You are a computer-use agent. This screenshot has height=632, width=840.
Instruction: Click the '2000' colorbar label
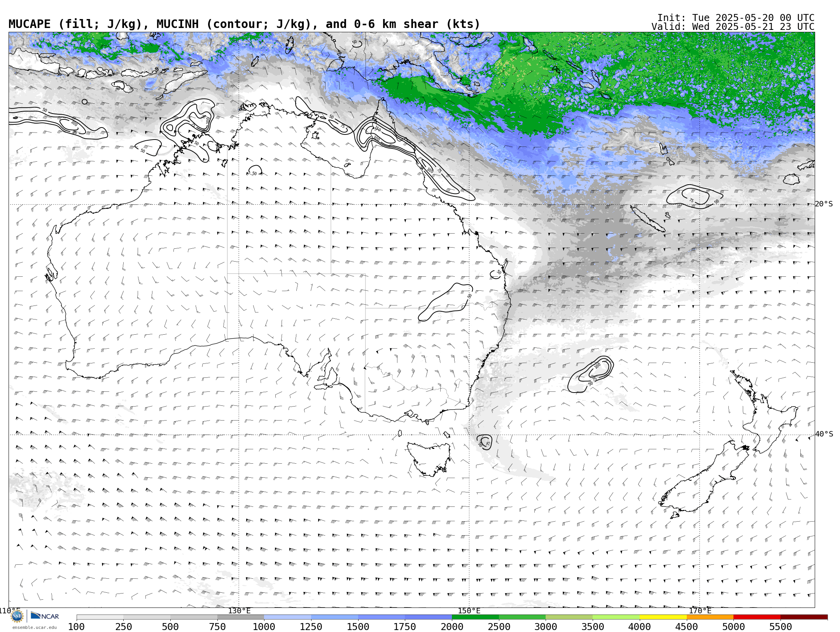tap(452, 627)
